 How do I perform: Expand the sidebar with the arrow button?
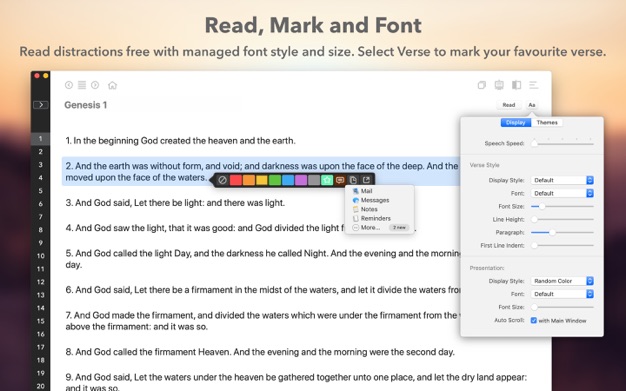pos(41,105)
